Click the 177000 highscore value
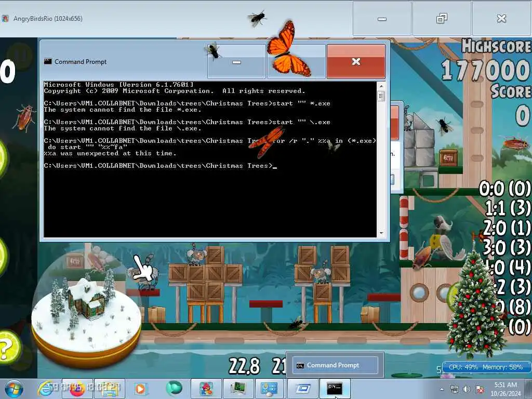 click(x=486, y=70)
